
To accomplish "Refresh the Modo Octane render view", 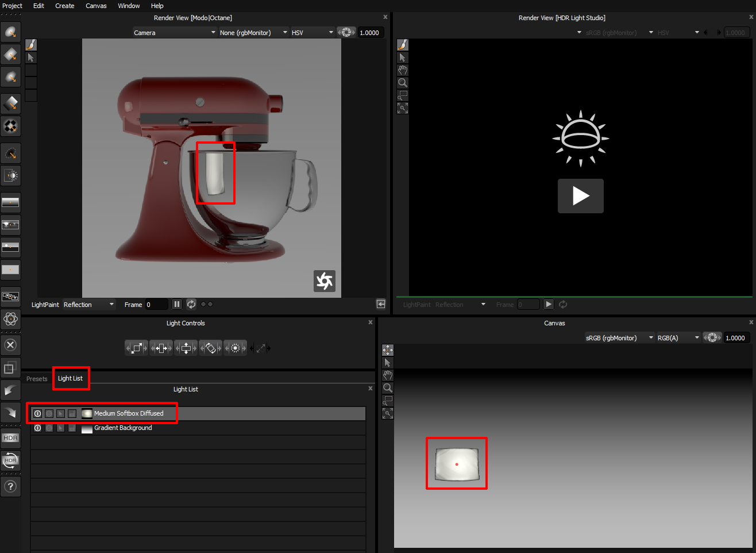I will (x=191, y=304).
